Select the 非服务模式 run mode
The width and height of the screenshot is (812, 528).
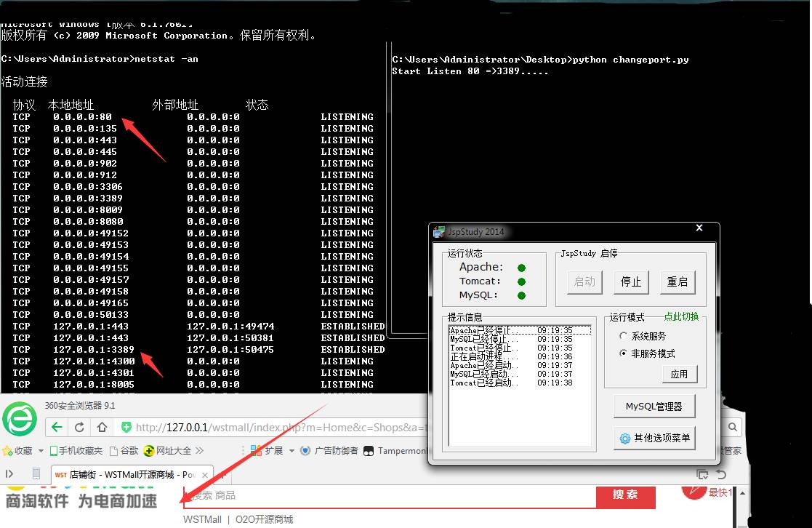(x=624, y=353)
